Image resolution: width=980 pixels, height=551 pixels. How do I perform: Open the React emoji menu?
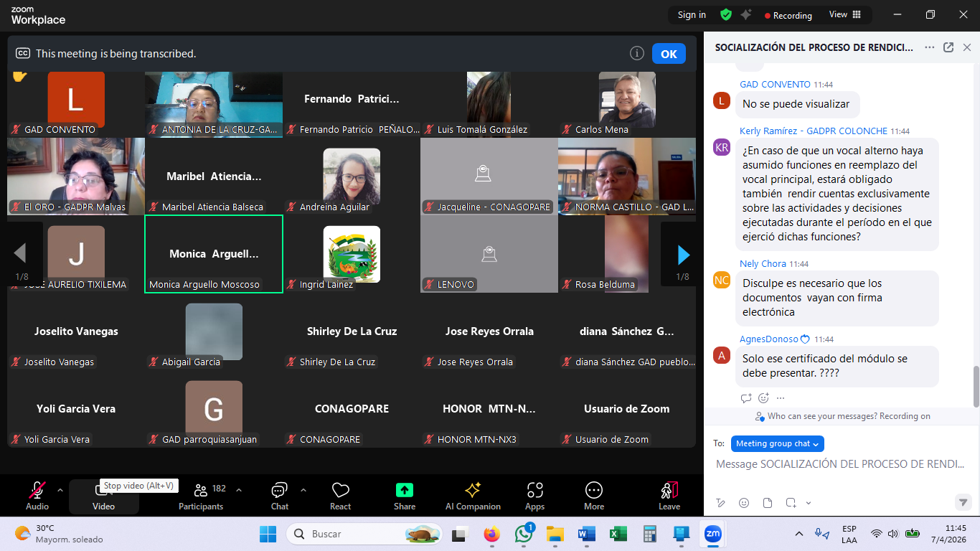coord(340,496)
